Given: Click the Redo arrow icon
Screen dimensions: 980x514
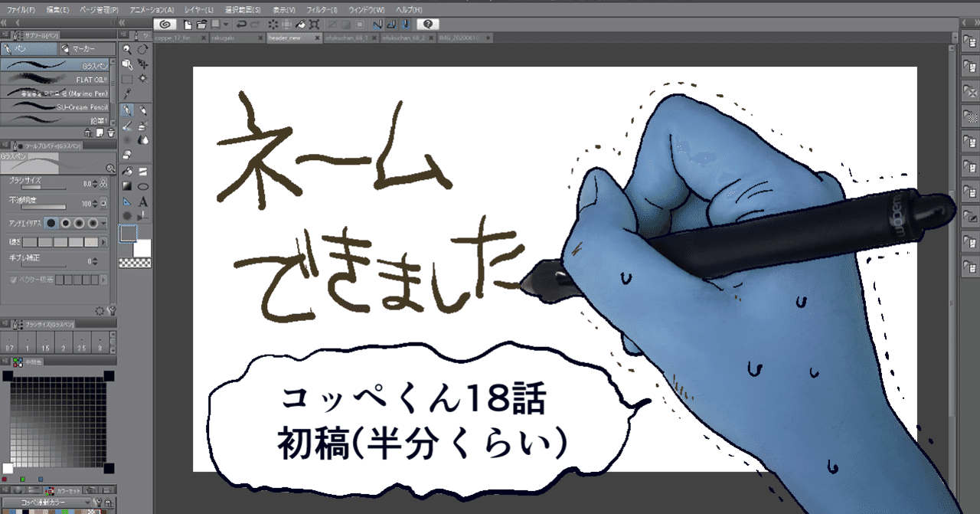Looking at the screenshot, I should tap(255, 25).
